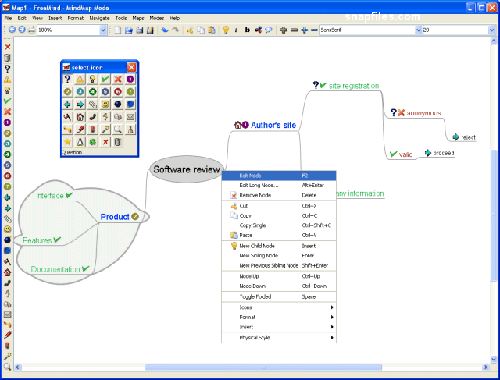This screenshot has width=500, height=380.
Task: Open the SansSerif font dropdown
Action: pyautogui.click(x=418, y=30)
